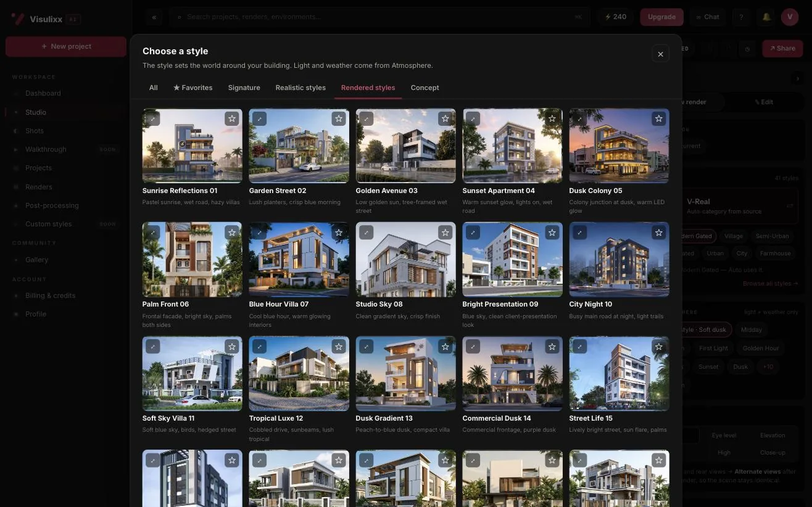This screenshot has width=812, height=507.
Task: Select the Sunrise Reflections 01 thumbnail
Action: click(193, 146)
